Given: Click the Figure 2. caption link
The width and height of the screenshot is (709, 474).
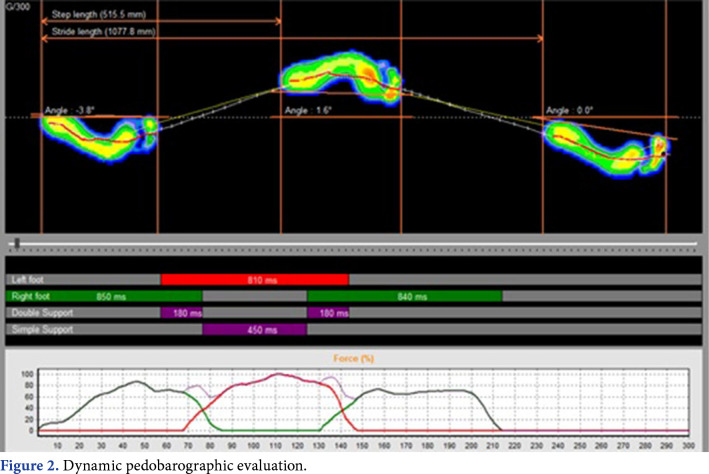Looking at the screenshot, I should [29, 465].
